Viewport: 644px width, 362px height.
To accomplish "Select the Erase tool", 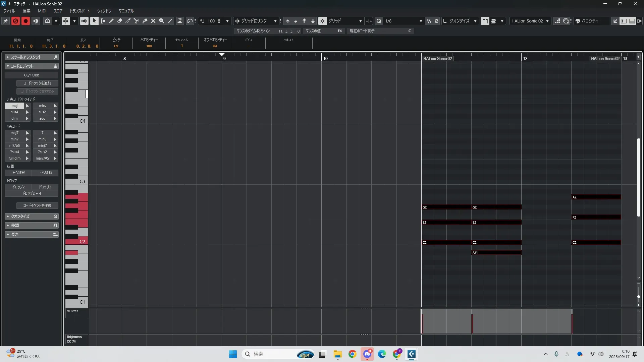I will [x=120, y=21].
